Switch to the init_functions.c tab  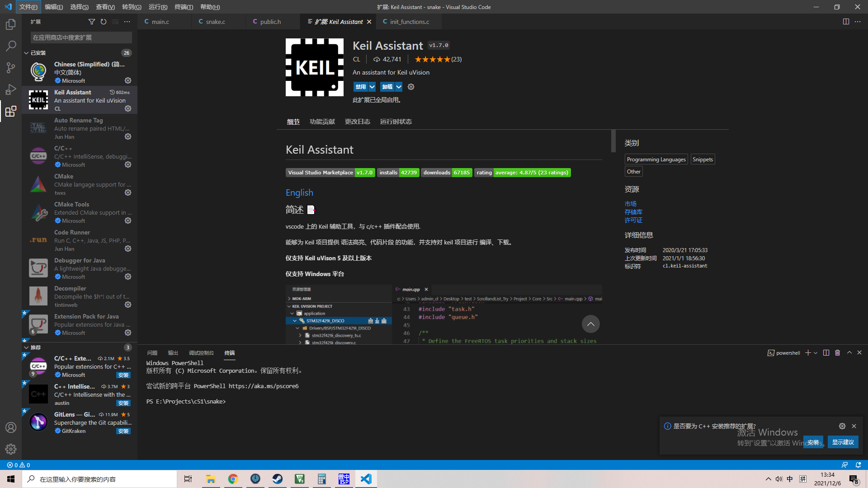(x=410, y=22)
